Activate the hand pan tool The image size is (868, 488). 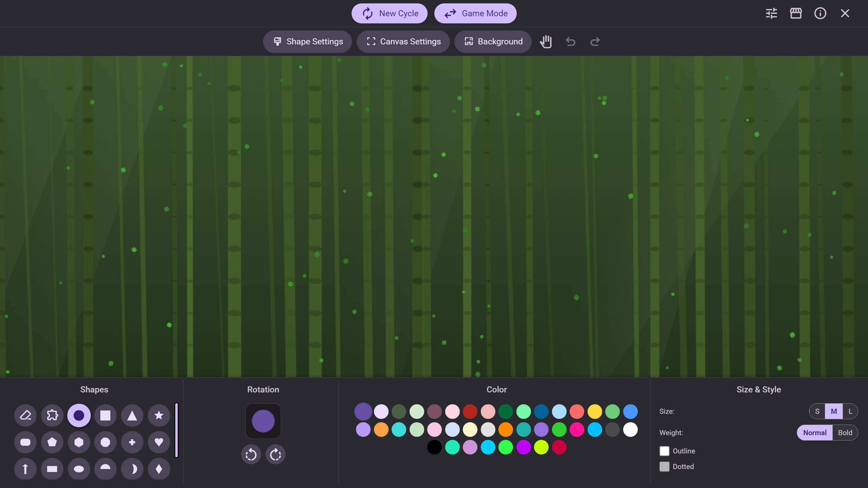click(x=546, y=41)
